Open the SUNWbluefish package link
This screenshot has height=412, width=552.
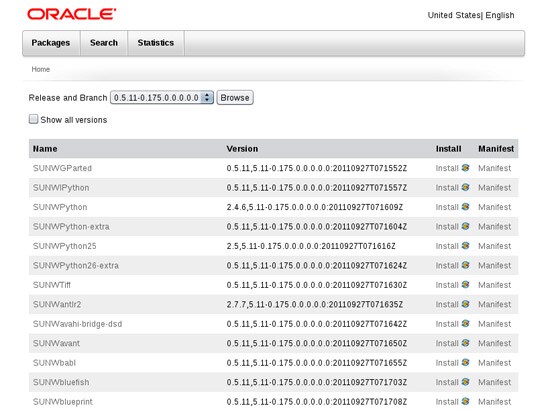[61, 382]
